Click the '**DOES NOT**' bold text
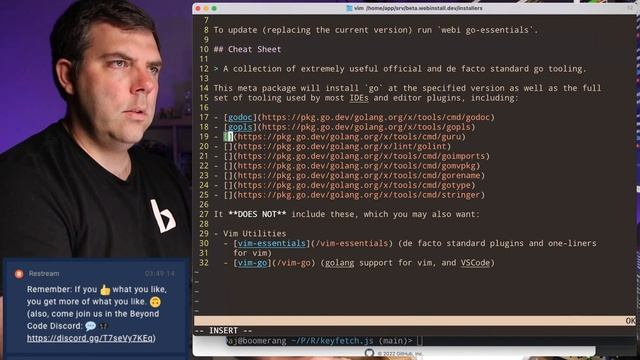This screenshot has height=360, width=640. [257, 215]
